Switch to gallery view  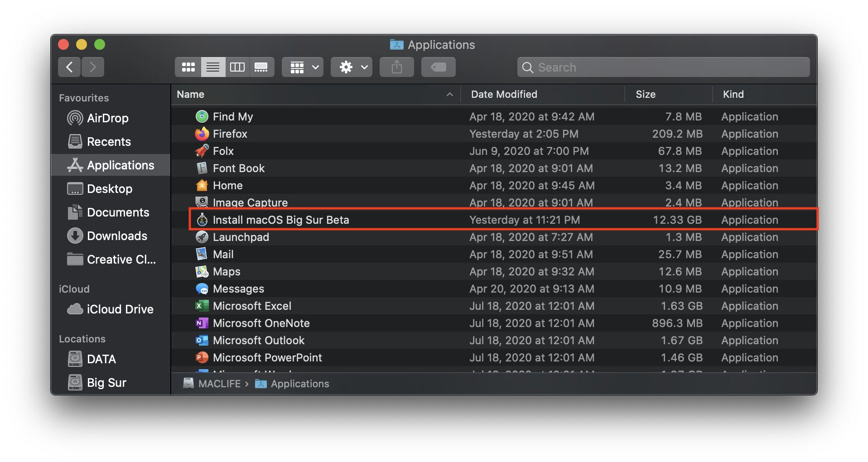coord(261,67)
